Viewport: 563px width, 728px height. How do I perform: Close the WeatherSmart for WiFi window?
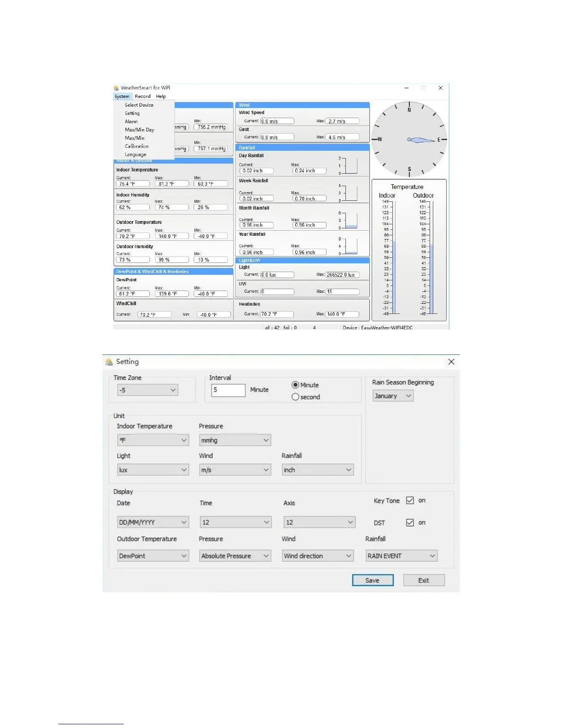tap(440, 88)
